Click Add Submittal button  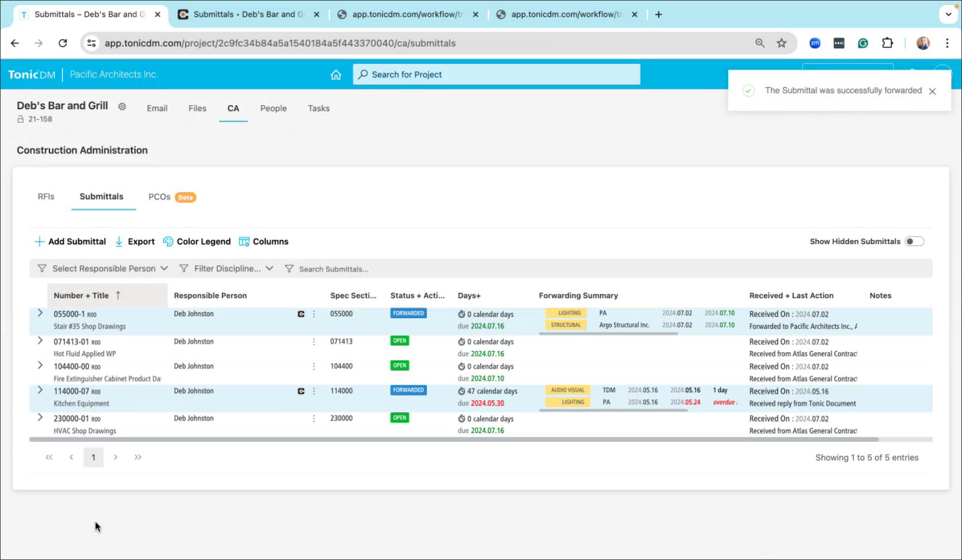[71, 242]
